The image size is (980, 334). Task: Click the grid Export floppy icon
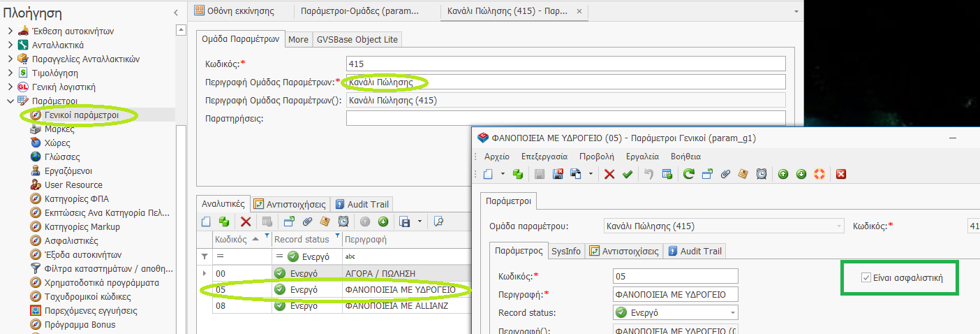(x=404, y=222)
